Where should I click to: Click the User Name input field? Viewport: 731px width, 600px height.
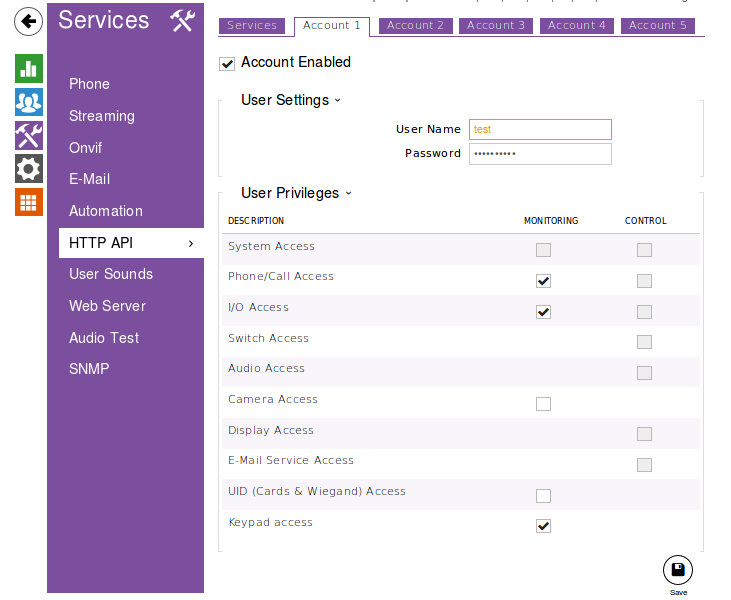coord(540,129)
